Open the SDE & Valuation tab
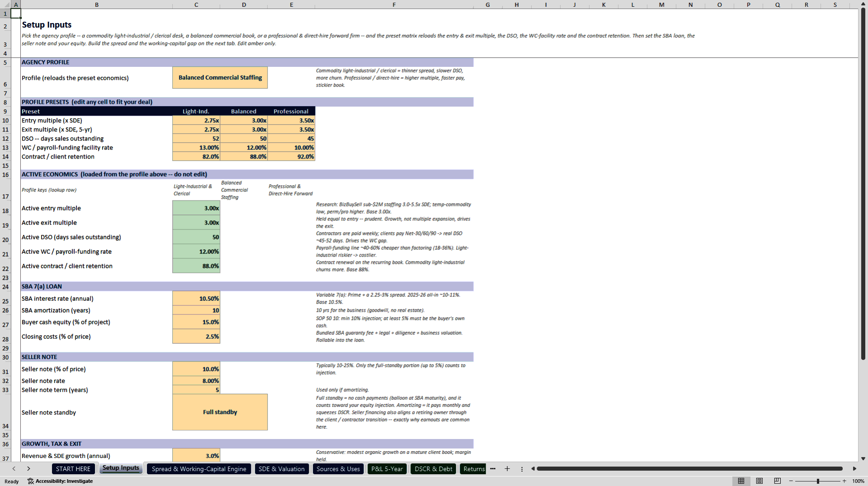 282,469
